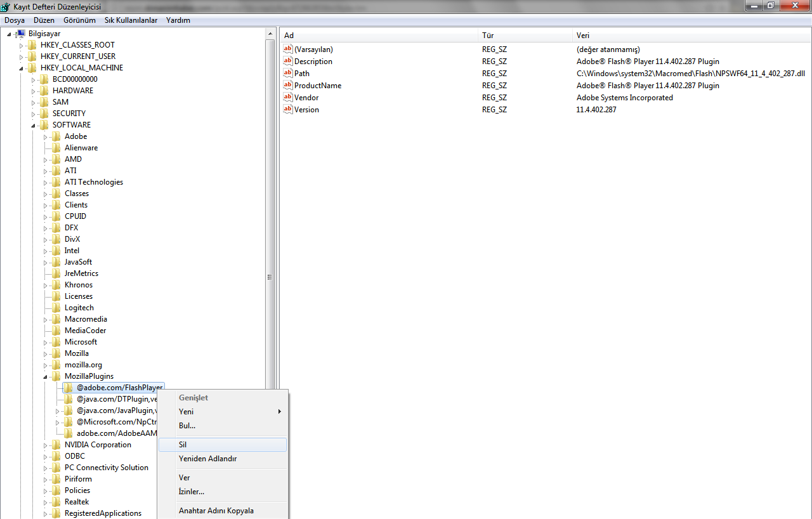
Task: Sort by the Ad column header
Action: (x=379, y=36)
